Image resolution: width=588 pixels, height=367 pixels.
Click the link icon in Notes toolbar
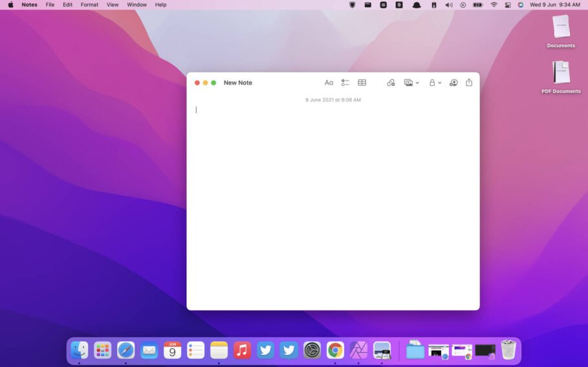point(391,83)
